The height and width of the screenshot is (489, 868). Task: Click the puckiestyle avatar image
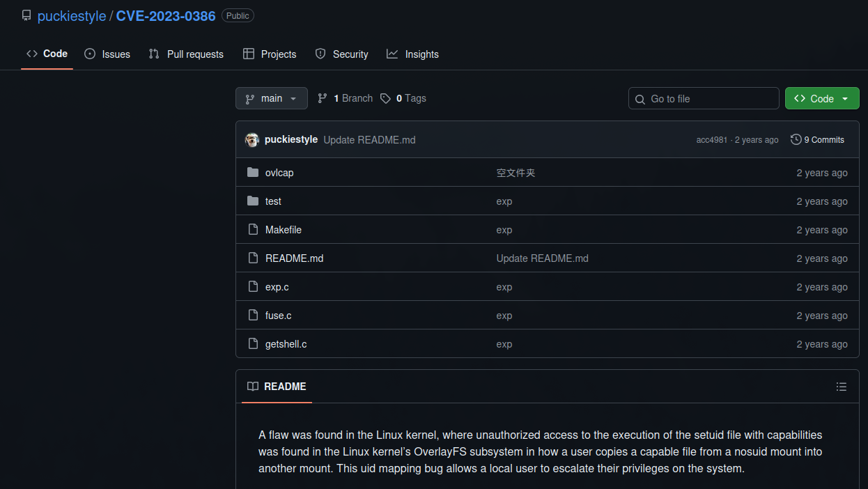(x=252, y=140)
